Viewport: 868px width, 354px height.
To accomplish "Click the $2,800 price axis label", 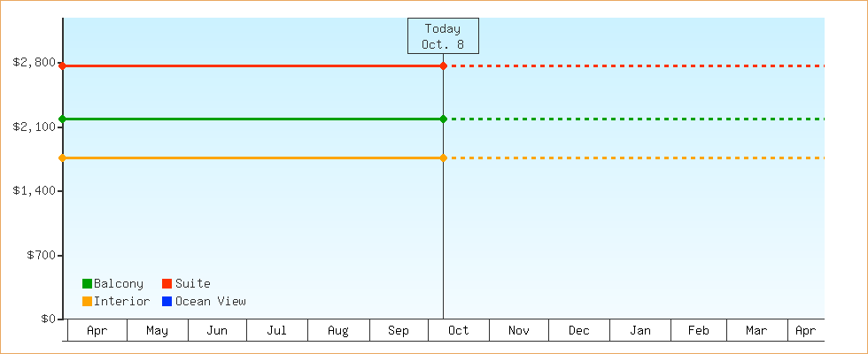I will pyautogui.click(x=34, y=63).
